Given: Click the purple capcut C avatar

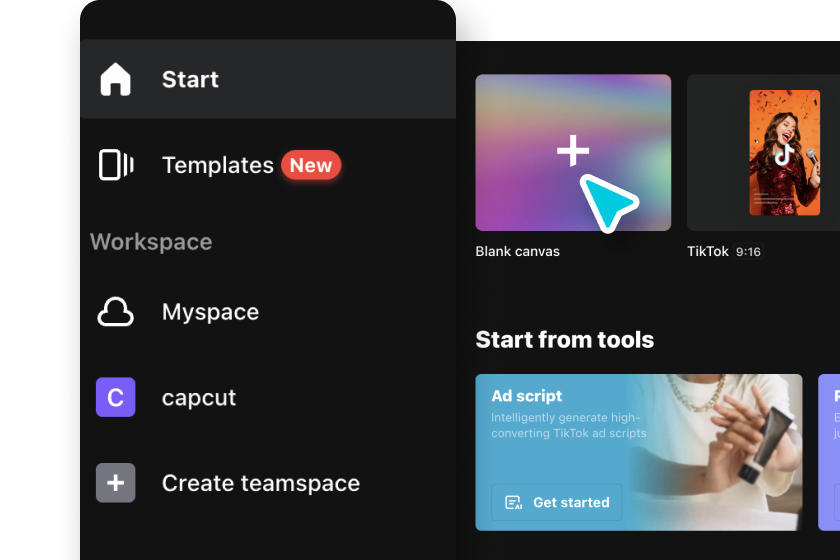Looking at the screenshot, I should point(115,397).
